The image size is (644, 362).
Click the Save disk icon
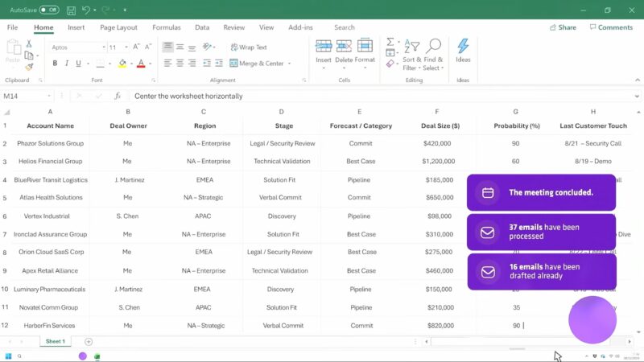tap(71, 10)
